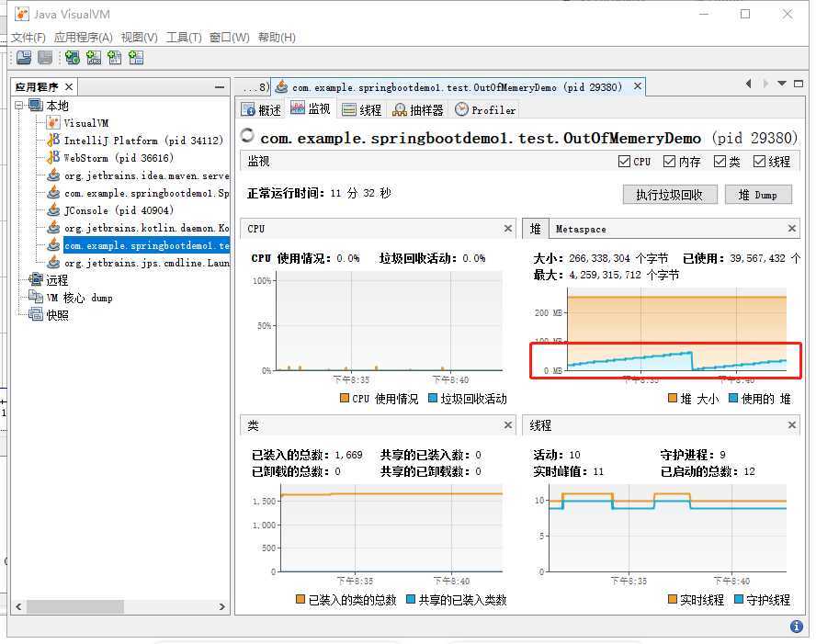
Task: Click the 垃圾回收活动 blue legend swatch
Action: tap(432, 398)
